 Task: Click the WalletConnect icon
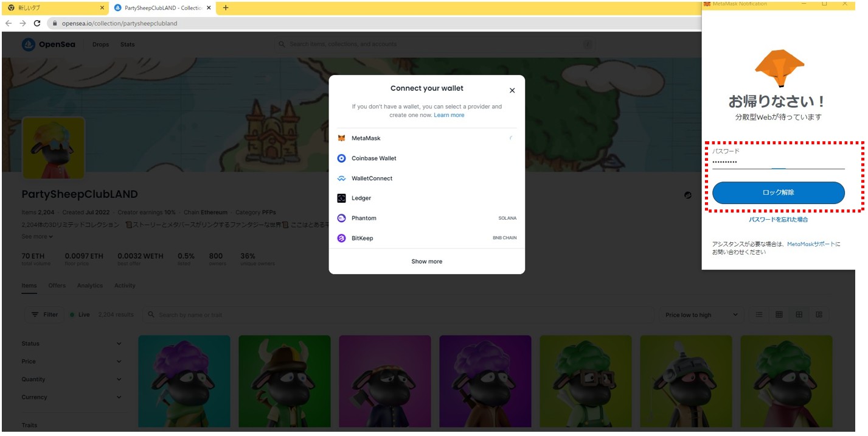click(342, 178)
